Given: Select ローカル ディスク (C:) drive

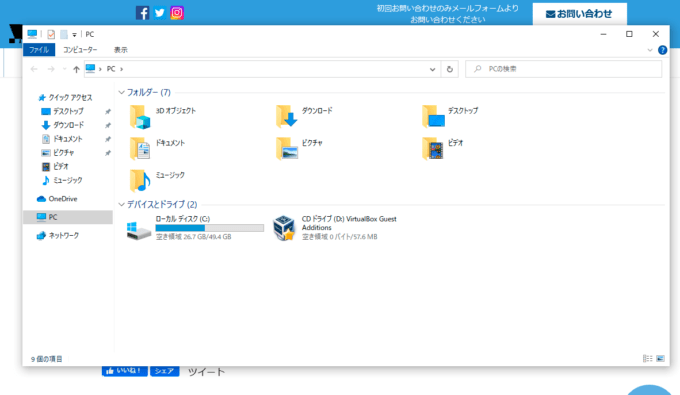Looking at the screenshot, I should pos(195,228).
